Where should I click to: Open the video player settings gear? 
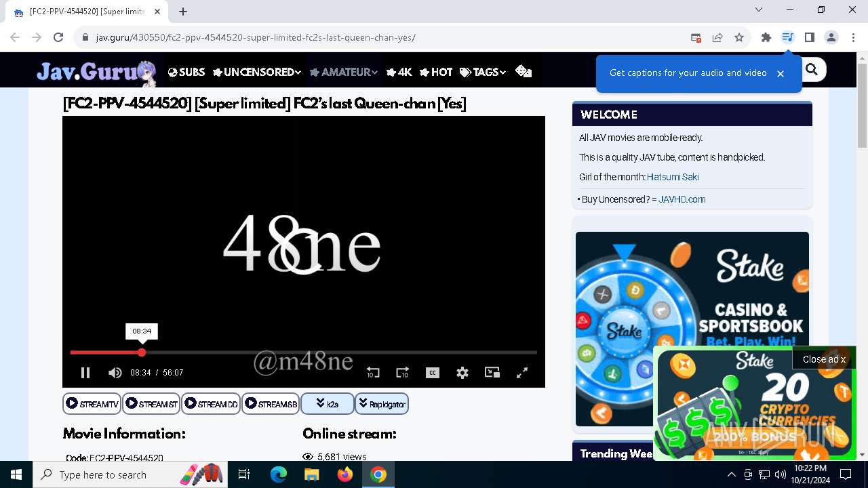[x=462, y=373]
